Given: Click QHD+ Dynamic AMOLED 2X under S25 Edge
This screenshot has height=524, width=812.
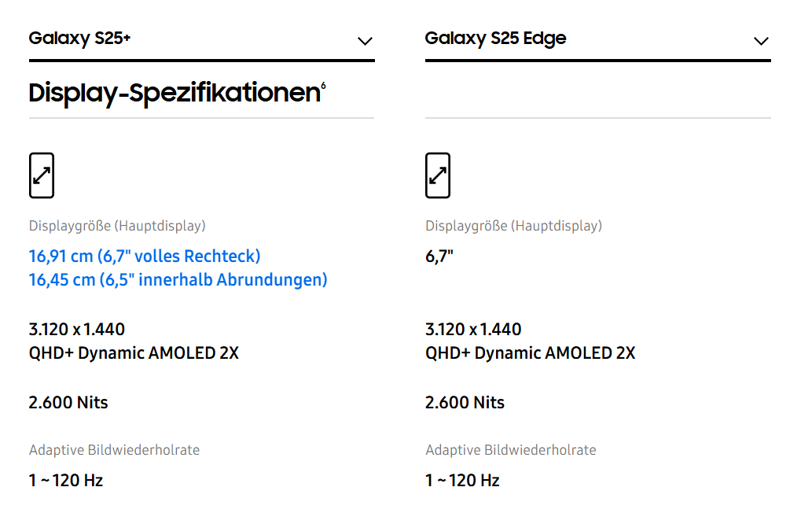Looking at the screenshot, I should tap(530, 352).
